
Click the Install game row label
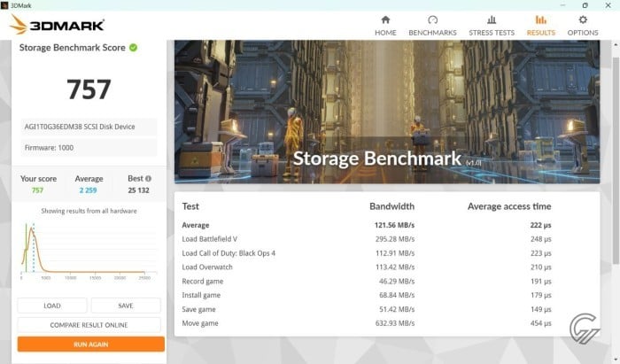click(x=201, y=295)
